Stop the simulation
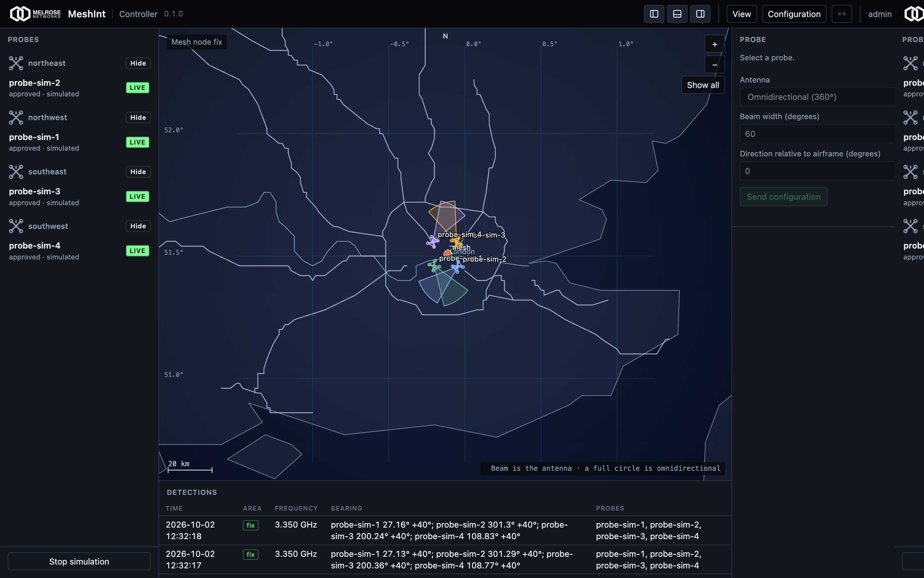The height and width of the screenshot is (578, 924). coord(79,561)
